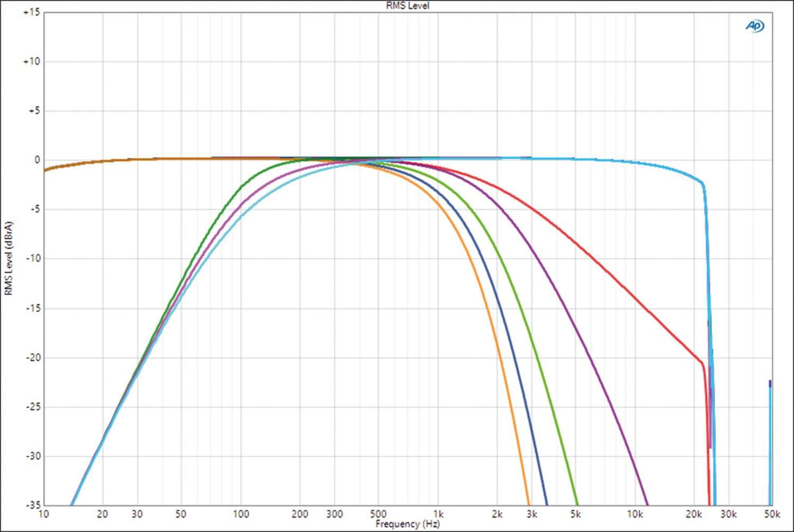Click the '-10' y-axis value

point(33,258)
